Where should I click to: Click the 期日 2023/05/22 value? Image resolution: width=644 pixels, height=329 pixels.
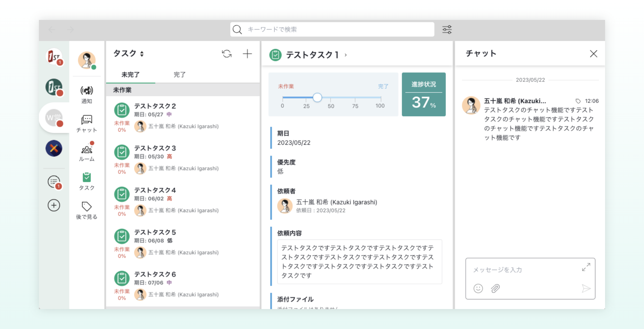tap(294, 143)
